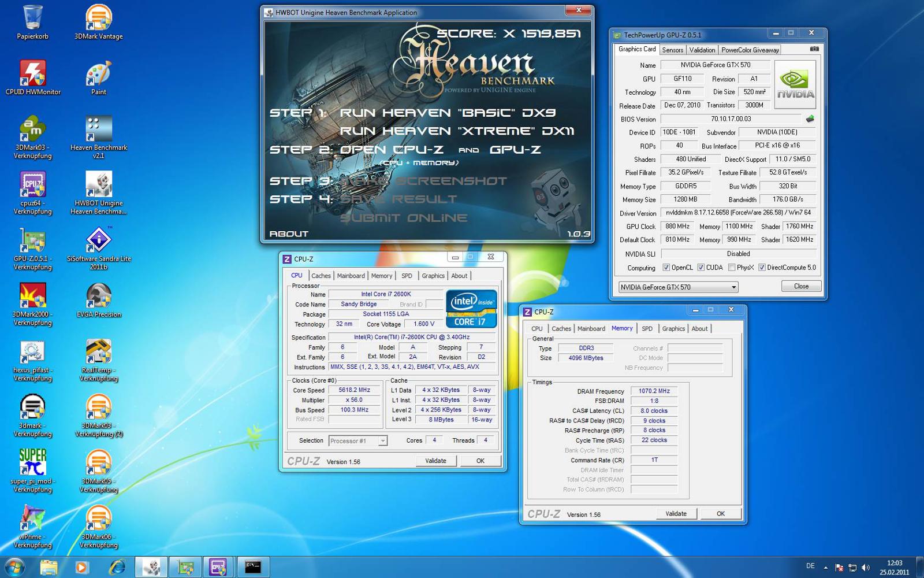
Task: Select the RealTemp - Verknüpfung desktop icon
Action: coord(99,360)
